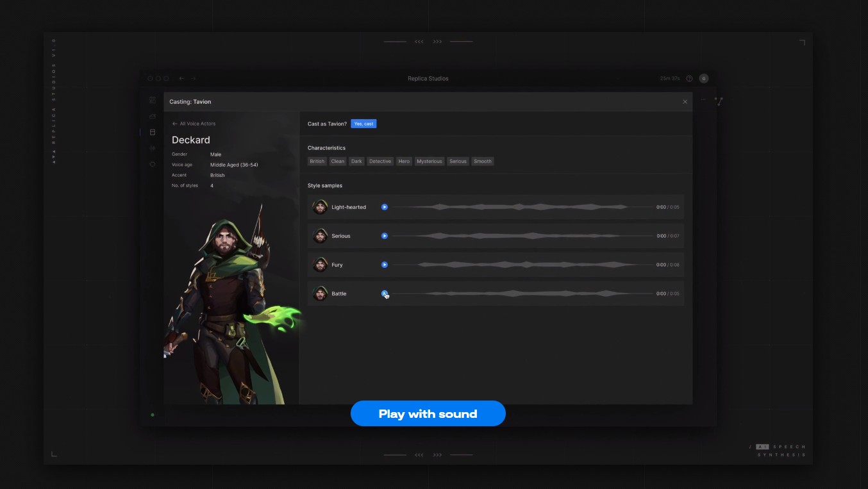Select the Smooth characteristic tag

coord(483,162)
